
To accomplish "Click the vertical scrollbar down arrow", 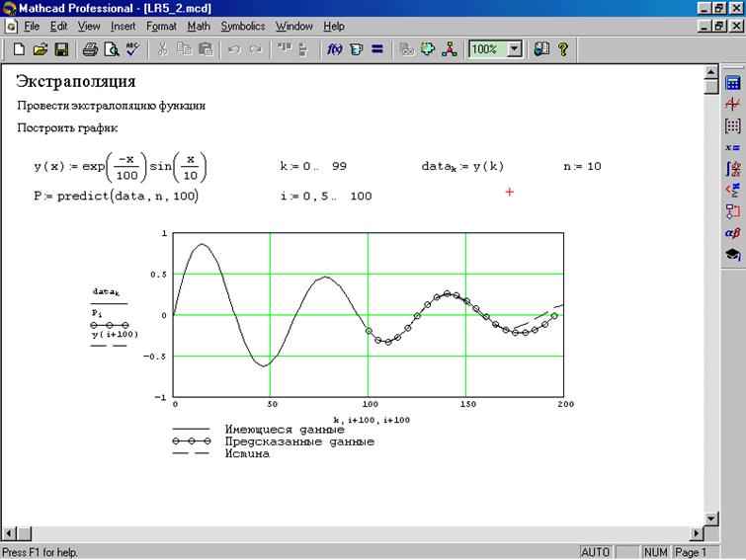I will [x=709, y=519].
